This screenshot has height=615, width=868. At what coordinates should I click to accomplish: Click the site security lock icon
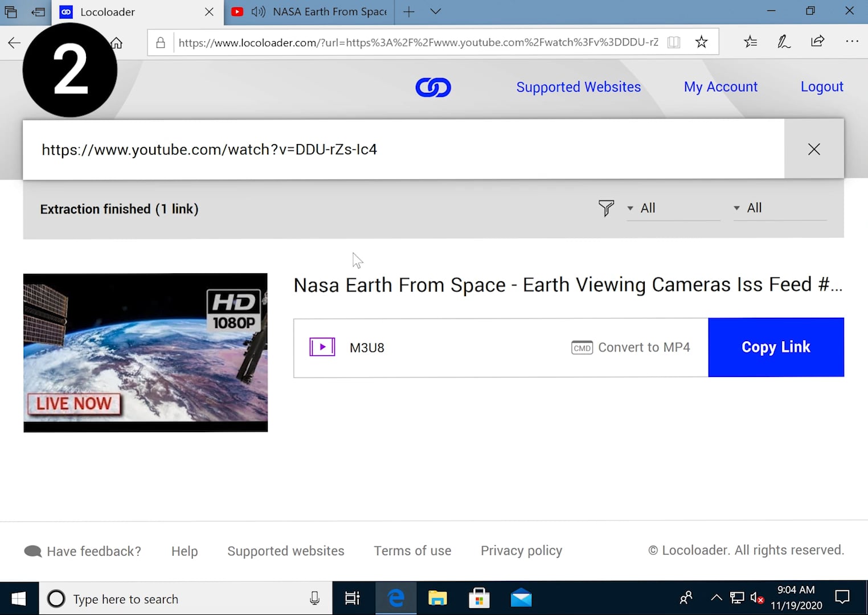coord(161,43)
